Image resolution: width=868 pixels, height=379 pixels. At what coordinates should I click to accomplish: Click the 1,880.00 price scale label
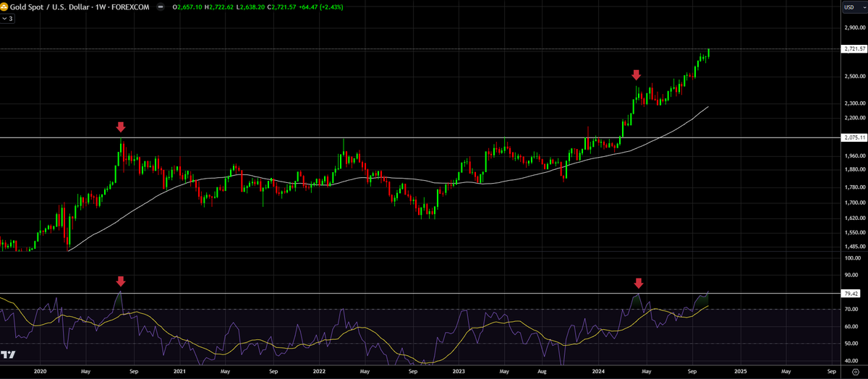click(854, 170)
